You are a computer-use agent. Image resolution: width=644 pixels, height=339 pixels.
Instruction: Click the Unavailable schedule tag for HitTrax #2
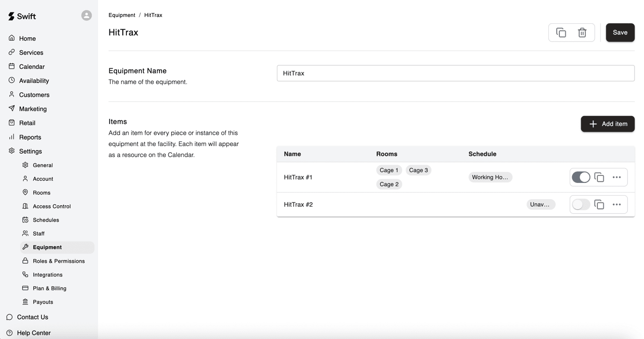pos(540,204)
